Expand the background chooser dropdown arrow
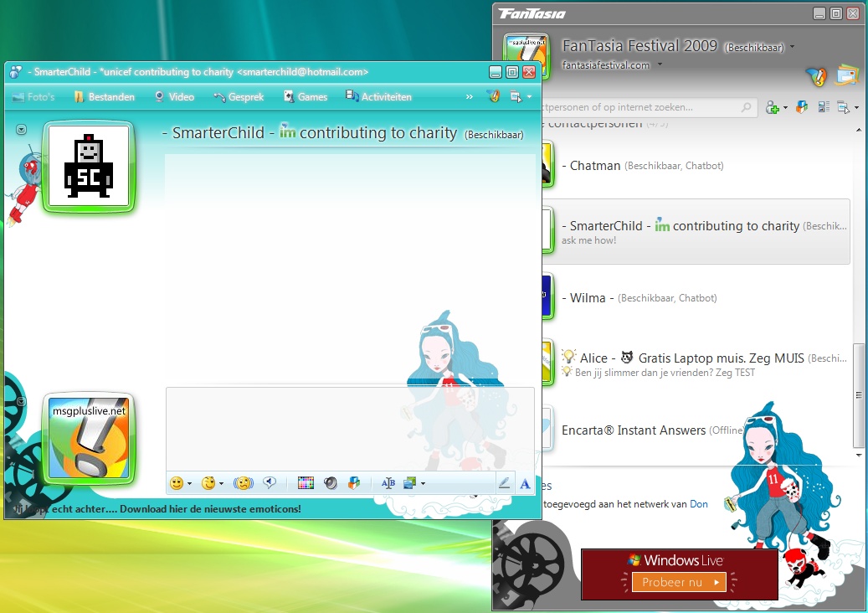Screen dimensions: 868x613 click(x=423, y=483)
